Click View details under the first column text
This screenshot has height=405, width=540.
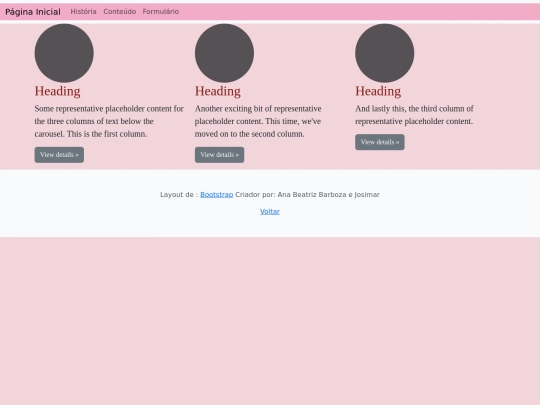click(59, 155)
